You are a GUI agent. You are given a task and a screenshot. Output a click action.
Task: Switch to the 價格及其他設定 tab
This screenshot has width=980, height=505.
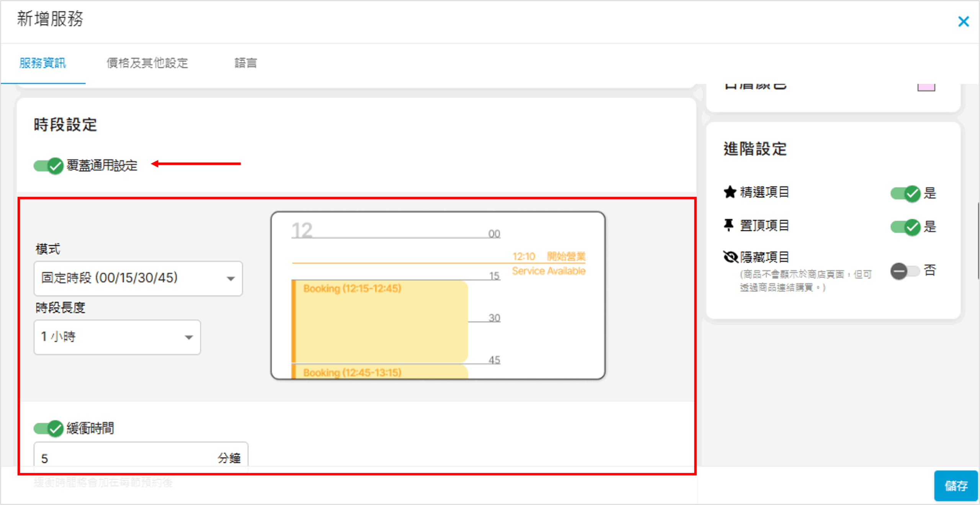tap(147, 63)
